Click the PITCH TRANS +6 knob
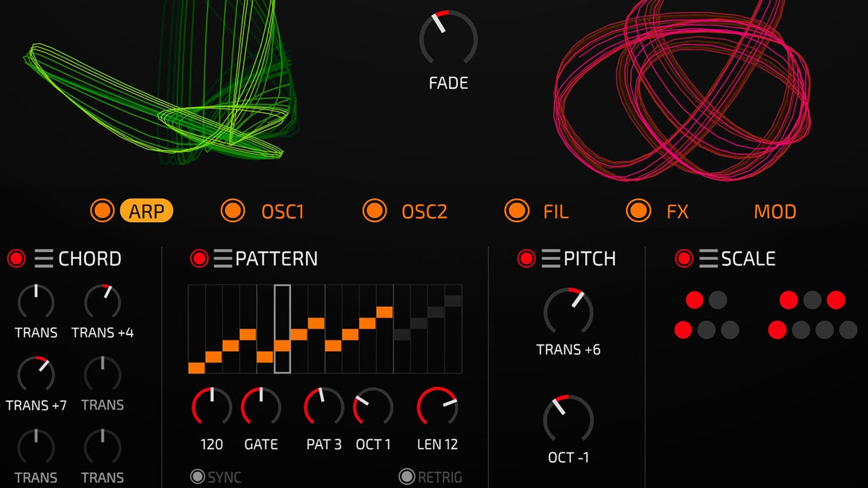 coord(569,312)
